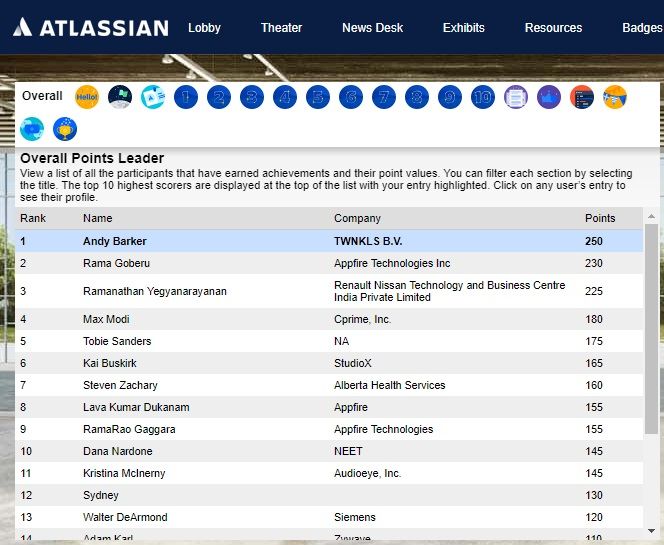Click the Audioeye, Inc. company cell
Image resolution: width=664 pixels, height=545 pixels.
tap(368, 473)
